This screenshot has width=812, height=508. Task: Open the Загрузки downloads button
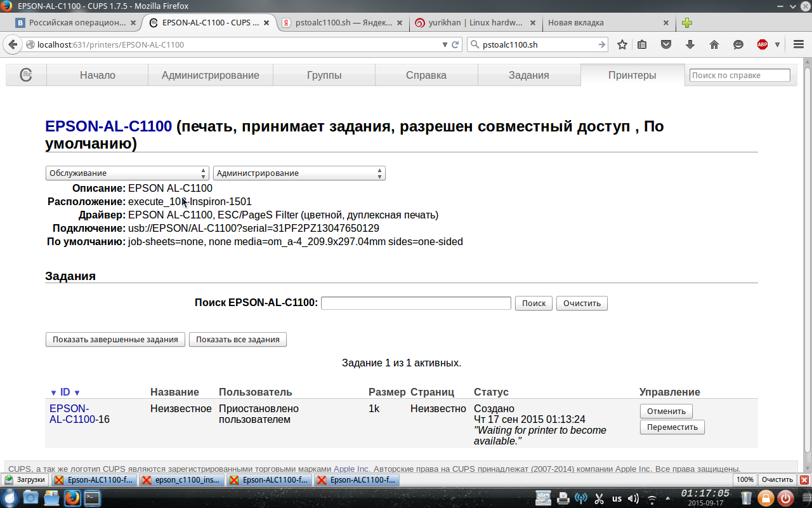25,480
